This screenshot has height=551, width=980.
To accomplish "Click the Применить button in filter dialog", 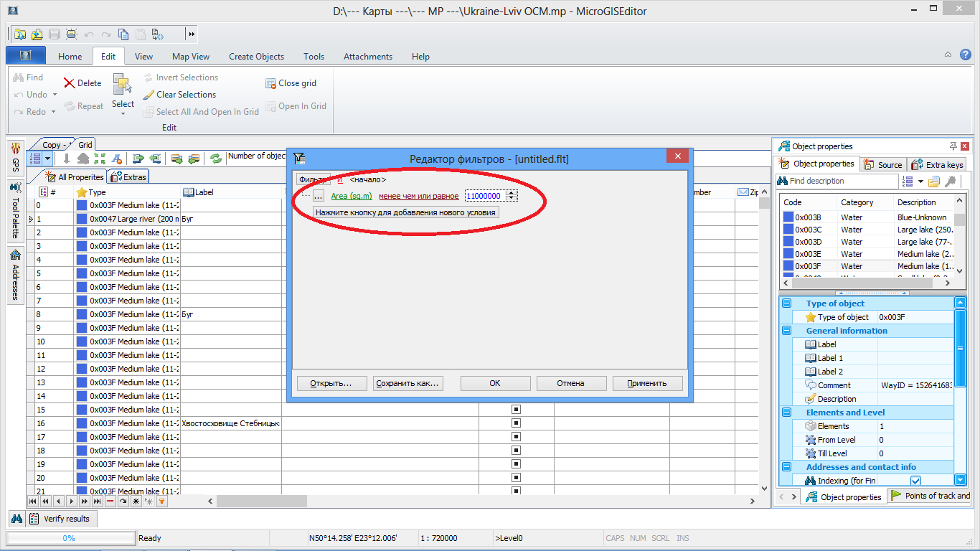I will click(x=646, y=383).
